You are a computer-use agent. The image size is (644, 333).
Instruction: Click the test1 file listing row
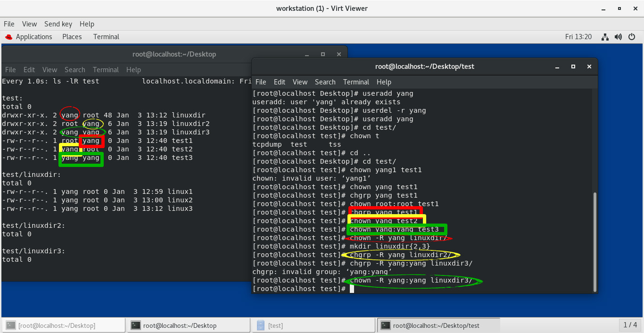(98, 141)
